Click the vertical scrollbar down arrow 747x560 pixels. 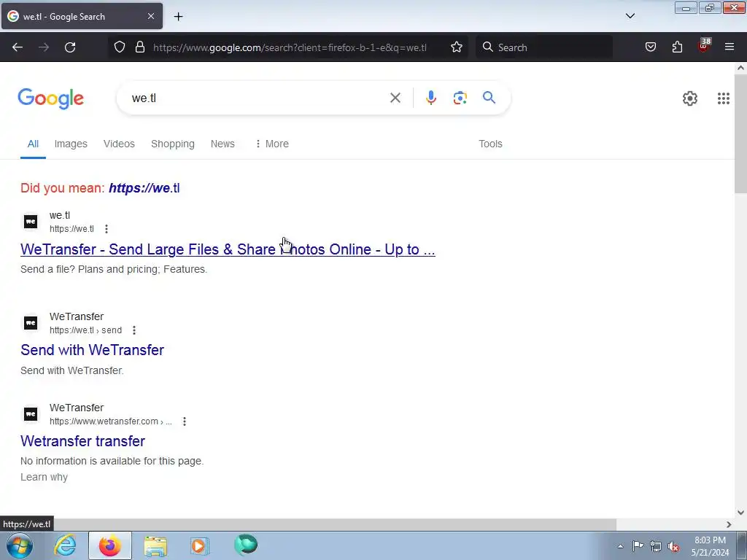click(x=740, y=513)
